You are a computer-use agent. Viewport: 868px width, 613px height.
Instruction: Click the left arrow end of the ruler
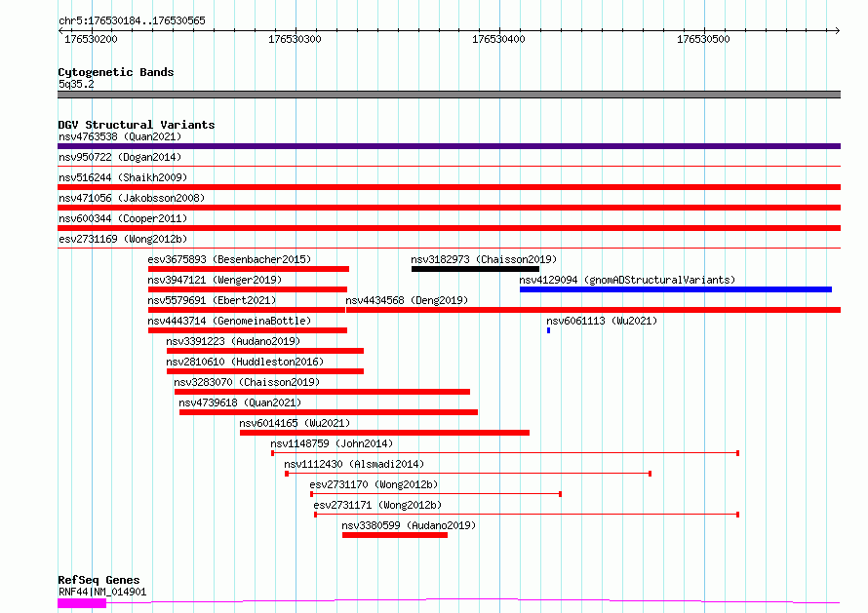point(60,30)
